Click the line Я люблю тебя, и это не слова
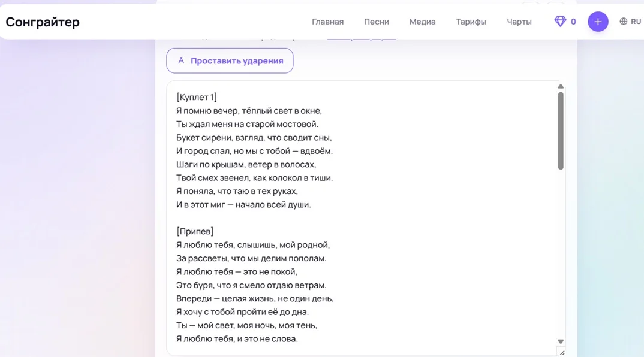This screenshot has width=644, height=357. point(237,339)
